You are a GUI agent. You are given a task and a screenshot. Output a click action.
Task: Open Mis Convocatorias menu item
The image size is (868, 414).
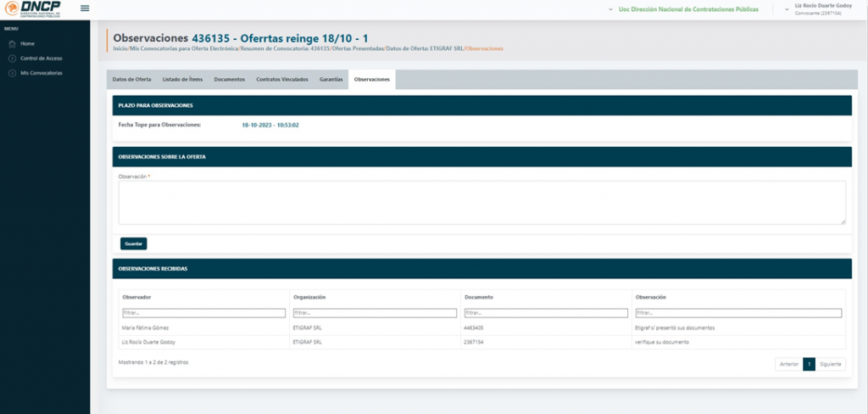[x=41, y=73]
